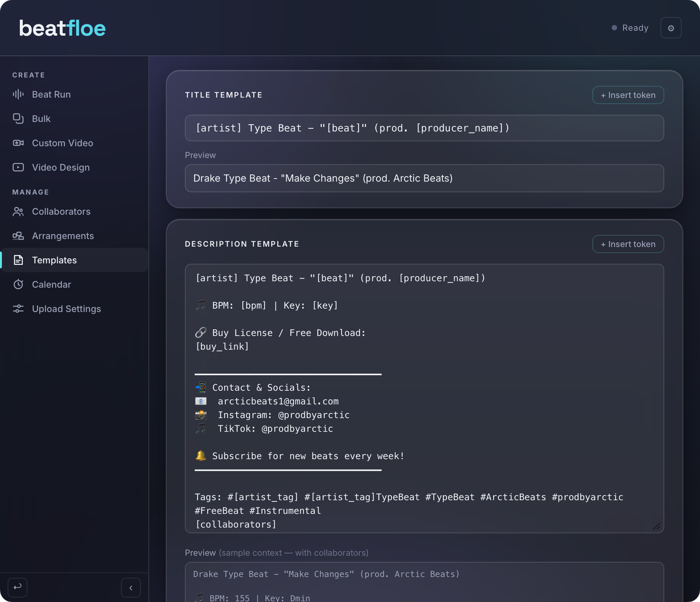The image size is (700, 602).
Task: Insert token into the Description Template
Action: (628, 244)
